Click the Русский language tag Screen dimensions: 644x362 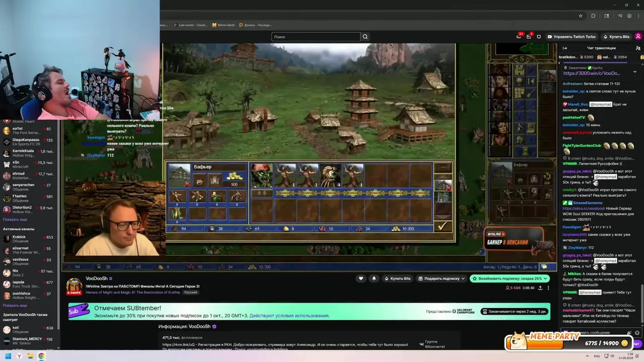pos(191,292)
